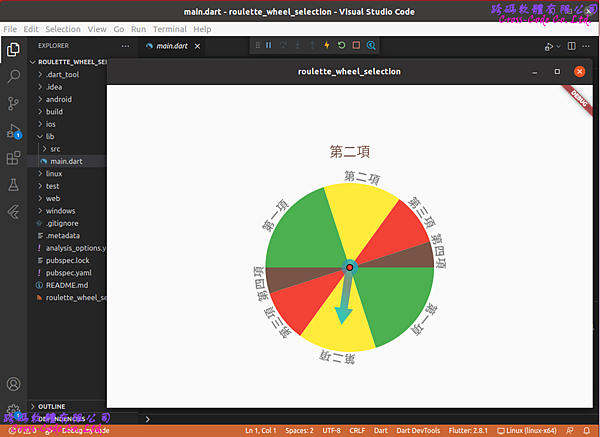Screen dimensions: 600x437
Task: Click the run file play icon
Action: pos(549,47)
